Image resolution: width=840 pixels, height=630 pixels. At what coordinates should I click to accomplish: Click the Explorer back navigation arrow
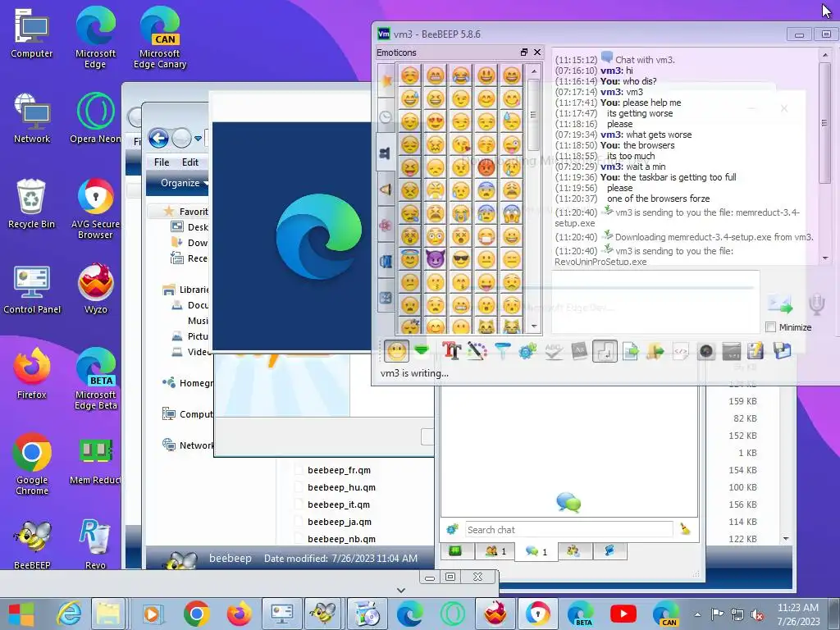[158, 138]
